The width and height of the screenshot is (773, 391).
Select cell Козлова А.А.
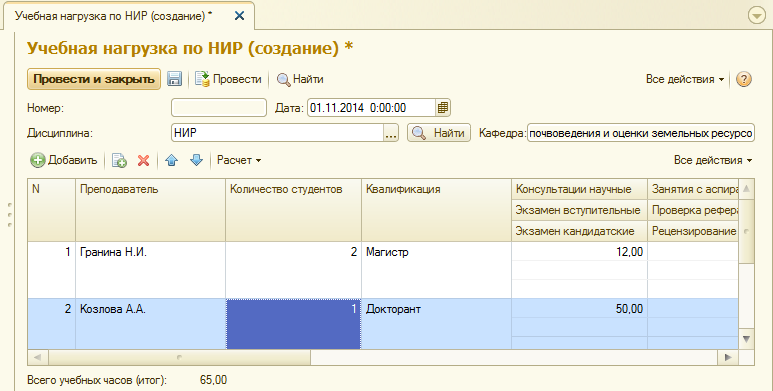click(150, 324)
